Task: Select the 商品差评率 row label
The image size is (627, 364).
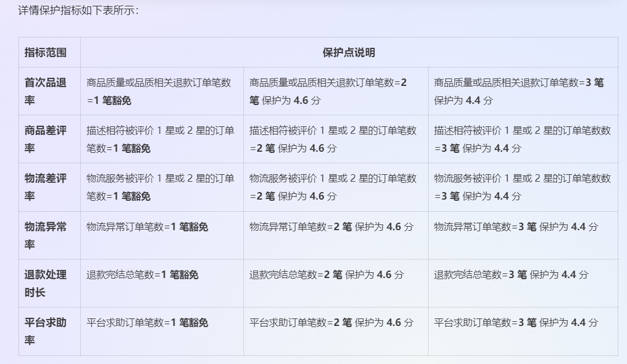Action: 45,139
